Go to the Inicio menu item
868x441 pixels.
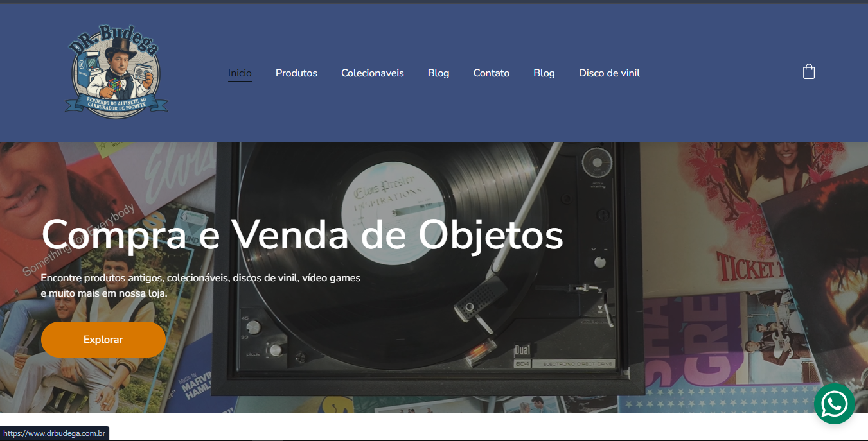point(240,73)
